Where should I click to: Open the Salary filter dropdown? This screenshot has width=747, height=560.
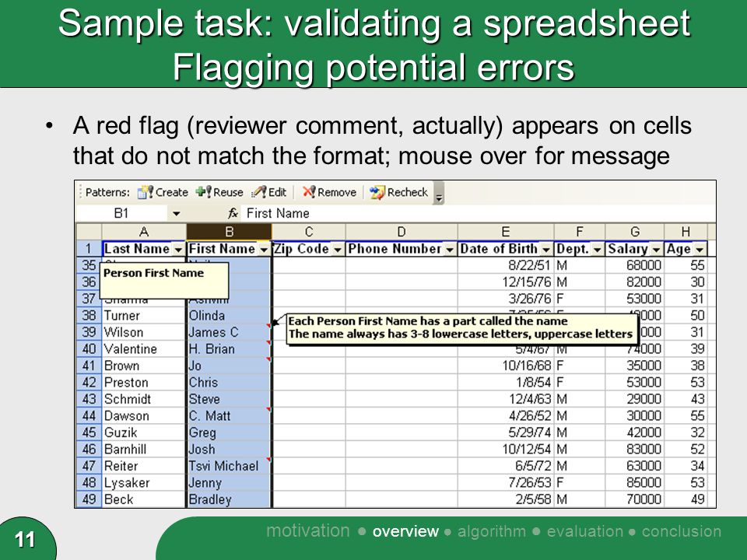pyautogui.click(x=656, y=250)
